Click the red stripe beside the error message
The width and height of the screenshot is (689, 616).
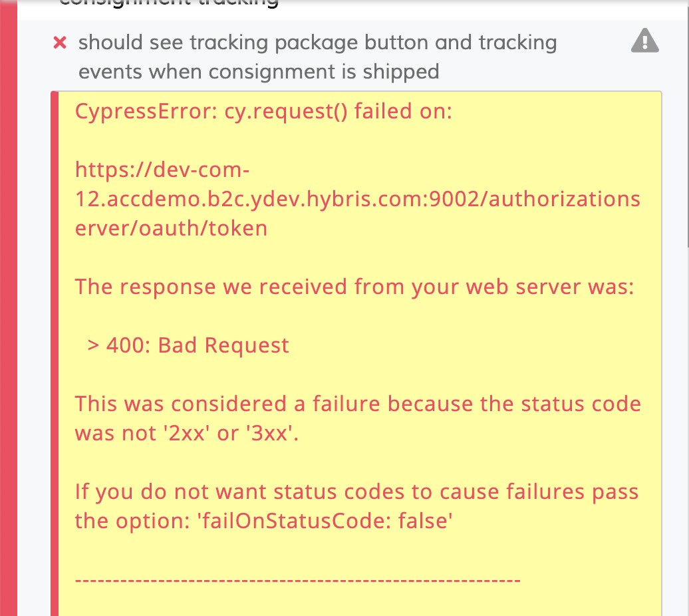point(56,333)
